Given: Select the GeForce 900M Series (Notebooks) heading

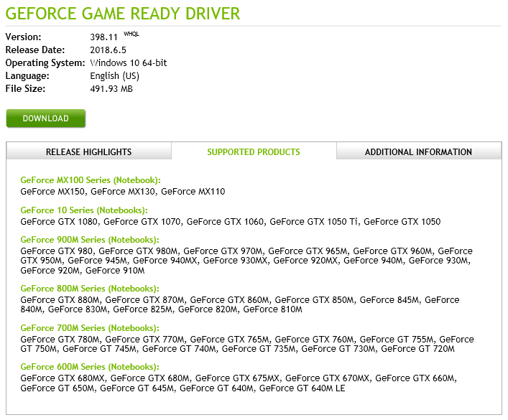Looking at the screenshot, I should [x=90, y=240].
